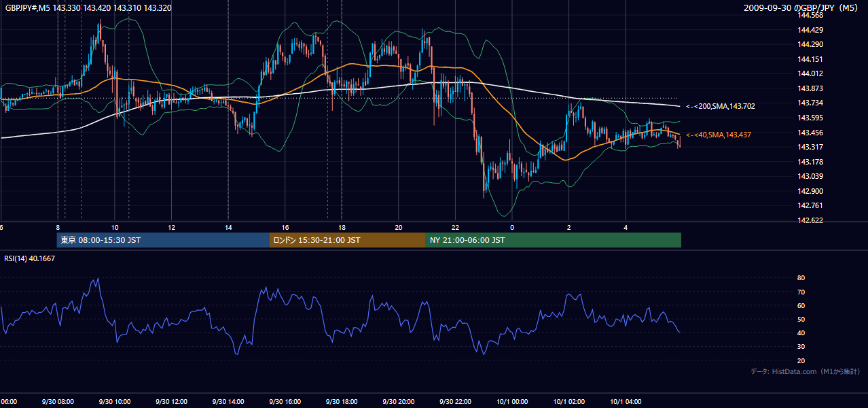Click the 143.456 price axis label

coord(812,133)
